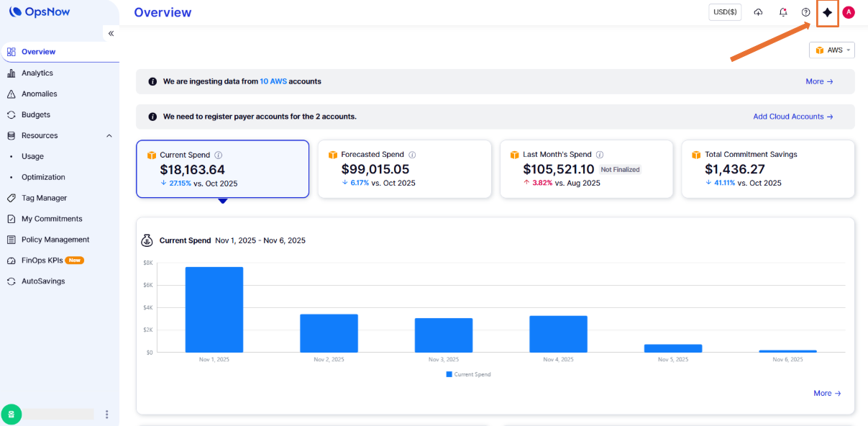
Task: Click the 10 AWS accounts link
Action: pos(273,81)
